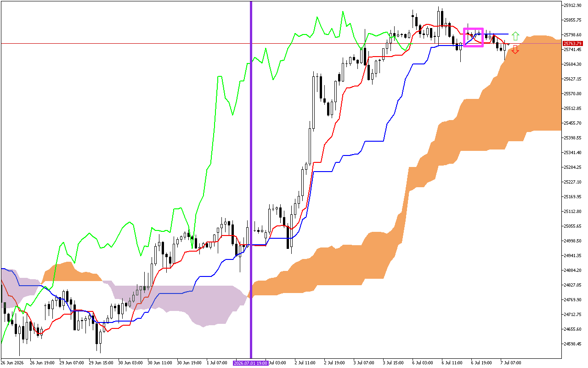Click time axis label 2 Jul 11:00
Screen dimensions: 588x368
tap(305, 363)
